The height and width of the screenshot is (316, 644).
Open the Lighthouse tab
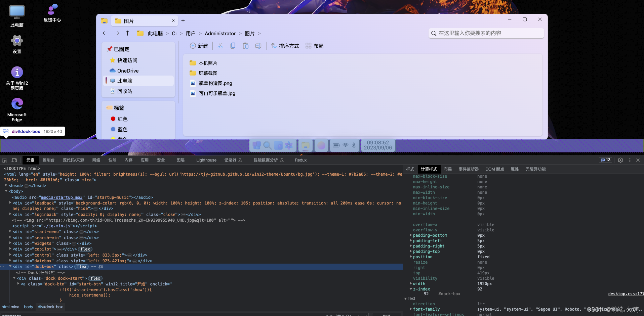pyautogui.click(x=206, y=160)
